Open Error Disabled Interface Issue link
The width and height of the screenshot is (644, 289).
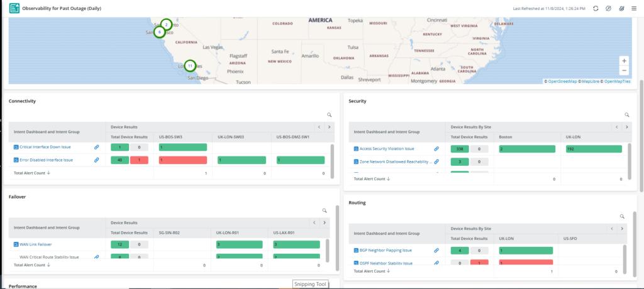tap(46, 160)
